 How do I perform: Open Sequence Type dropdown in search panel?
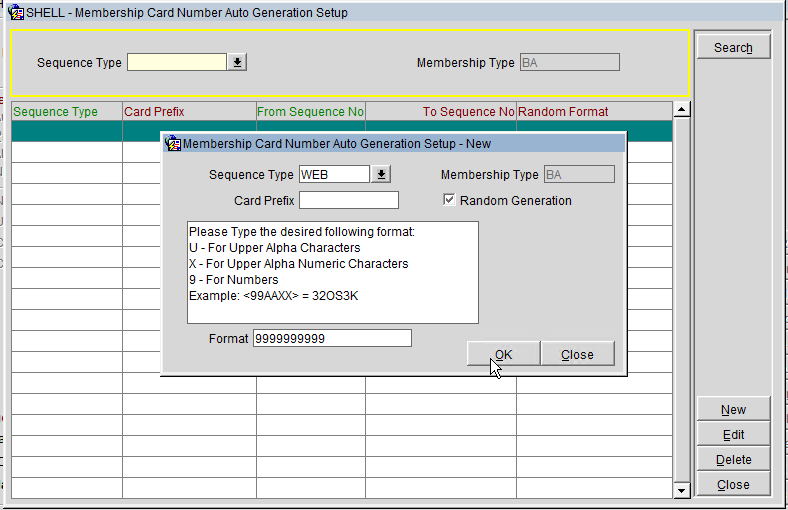pos(237,62)
